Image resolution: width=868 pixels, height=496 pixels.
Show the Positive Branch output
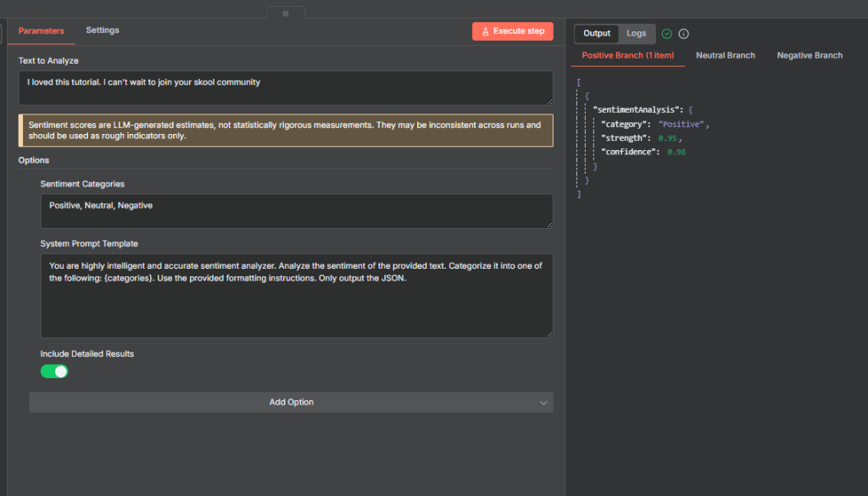627,56
